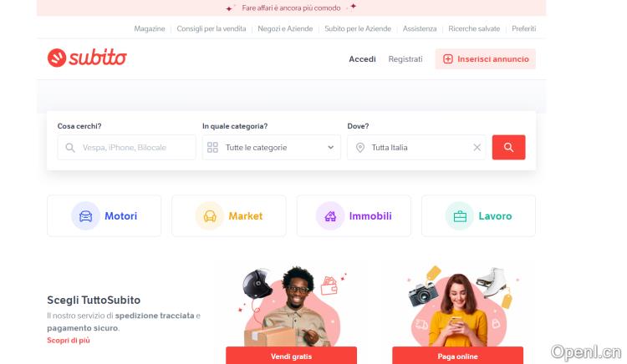Click the Accedi login link
The image size is (627, 364).
[x=362, y=59]
